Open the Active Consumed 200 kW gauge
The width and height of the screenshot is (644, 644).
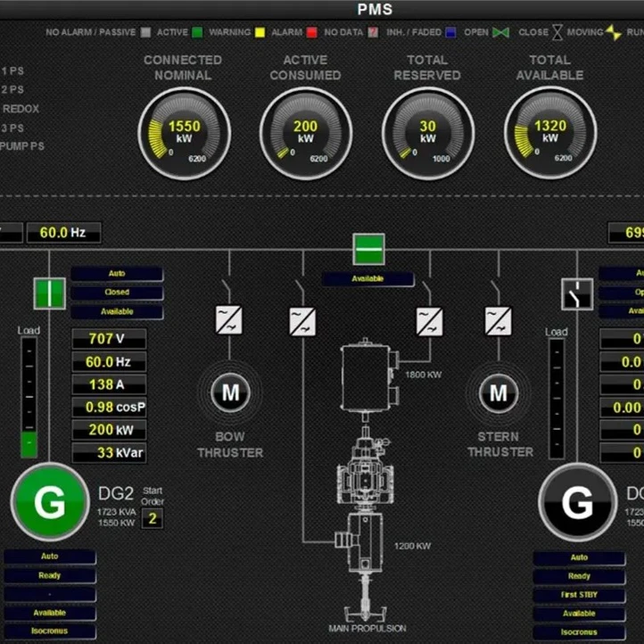(x=306, y=134)
